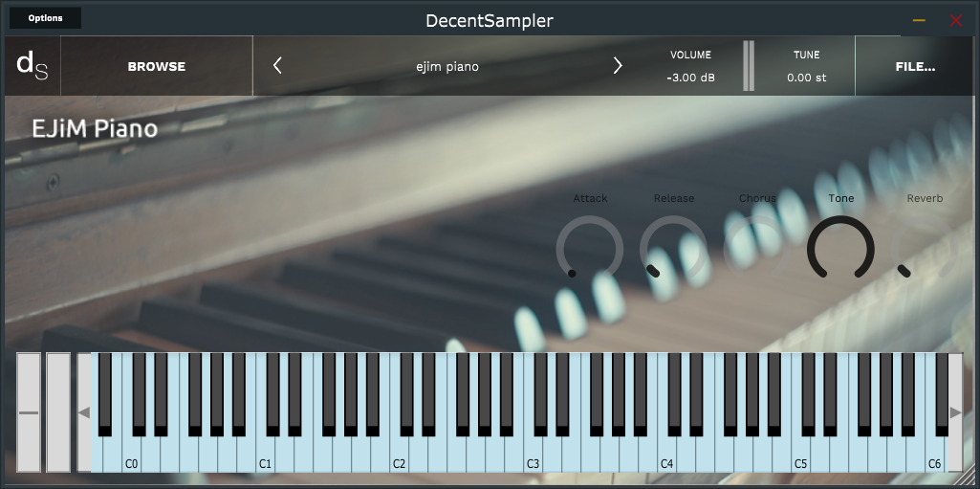Click the volume level meter
The width and height of the screenshot is (980, 489).
748,66
